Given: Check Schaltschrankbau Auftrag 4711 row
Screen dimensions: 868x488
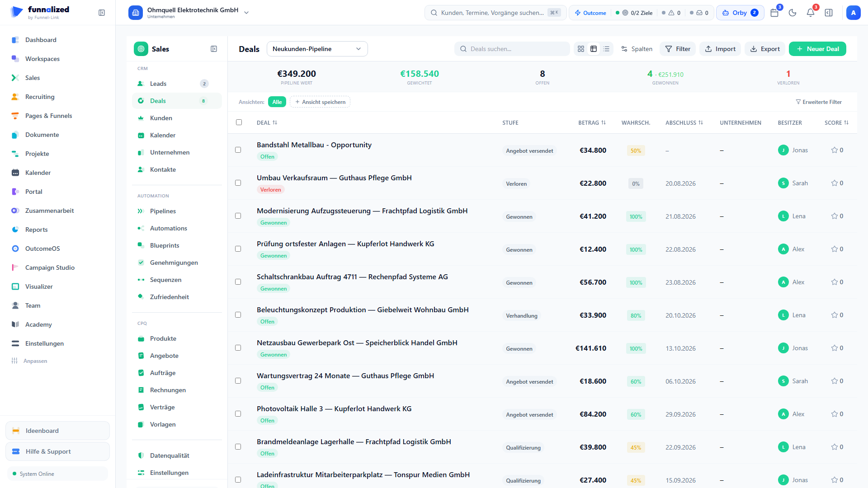Looking at the screenshot, I should point(238,282).
